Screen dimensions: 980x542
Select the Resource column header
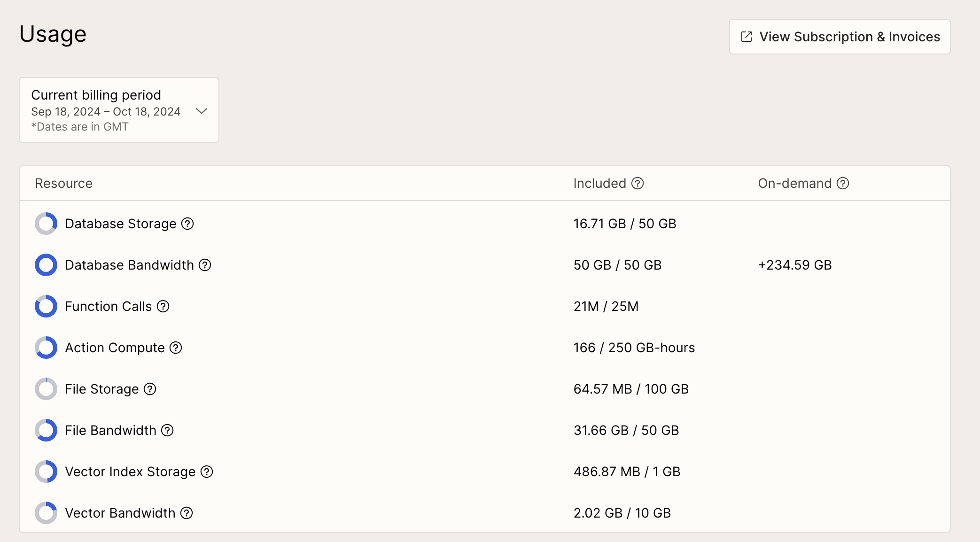63,183
